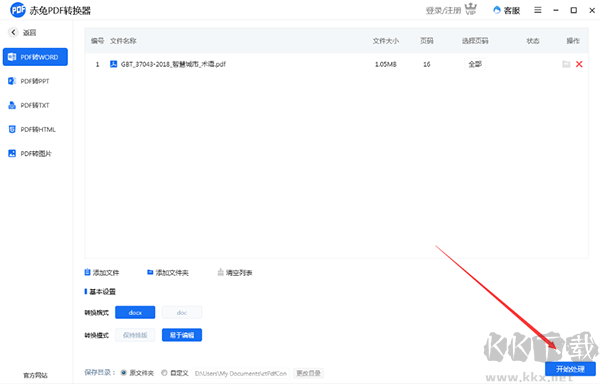Click the save directory path field
The image size is (600, 384).
click(x=241, y=373)
